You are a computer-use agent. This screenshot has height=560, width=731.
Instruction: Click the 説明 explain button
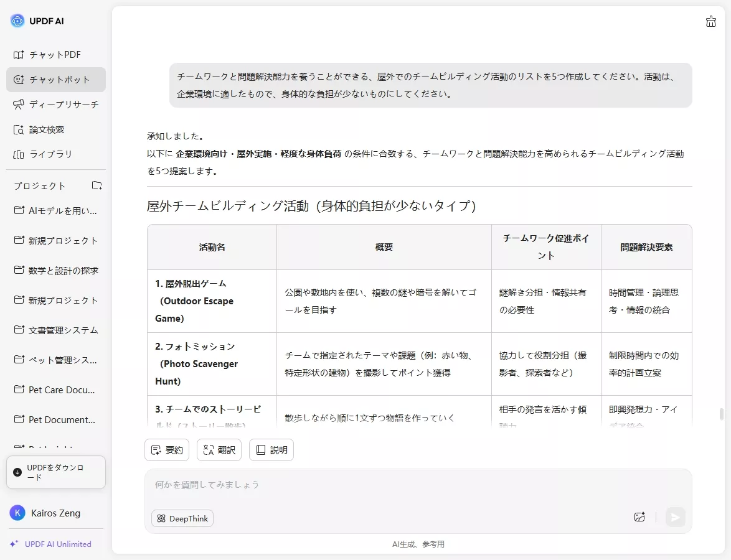(271, 449)
